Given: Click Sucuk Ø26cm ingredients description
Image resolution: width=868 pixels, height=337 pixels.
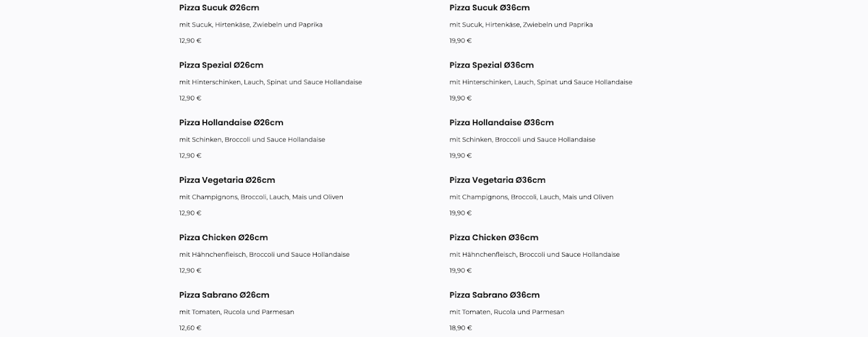Looking at the screenshot, I should 251,25.
